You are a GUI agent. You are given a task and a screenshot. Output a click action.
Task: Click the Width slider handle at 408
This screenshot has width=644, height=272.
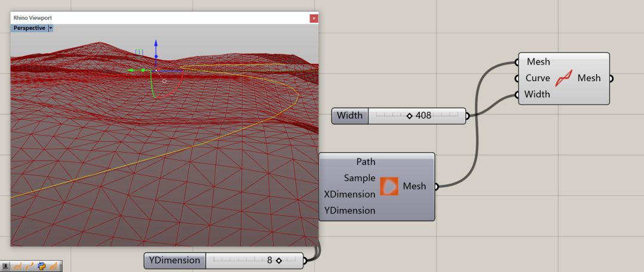[409, 116]
